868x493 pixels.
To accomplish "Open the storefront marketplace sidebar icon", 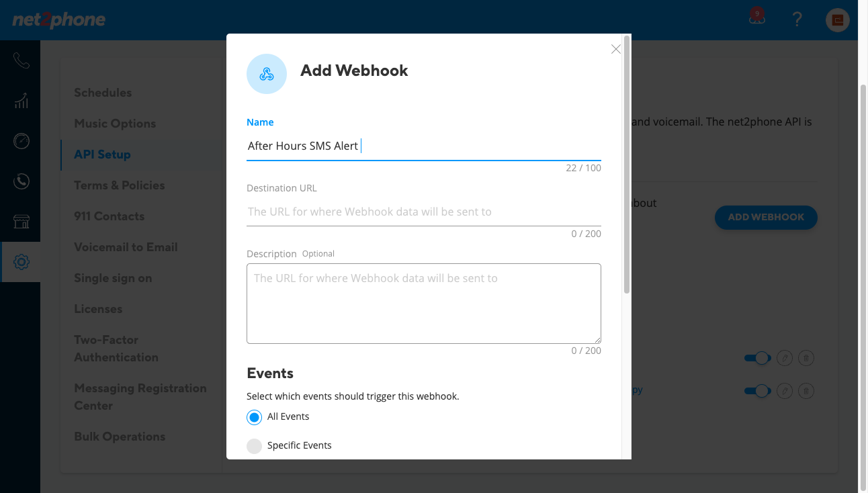I will tap(21, 222).
